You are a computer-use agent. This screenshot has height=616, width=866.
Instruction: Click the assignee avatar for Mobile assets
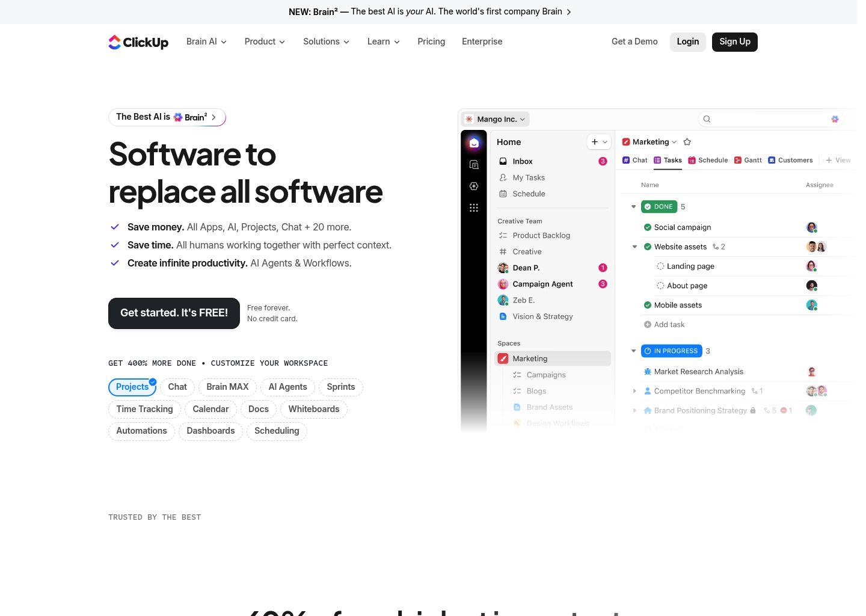coord(812,305)
